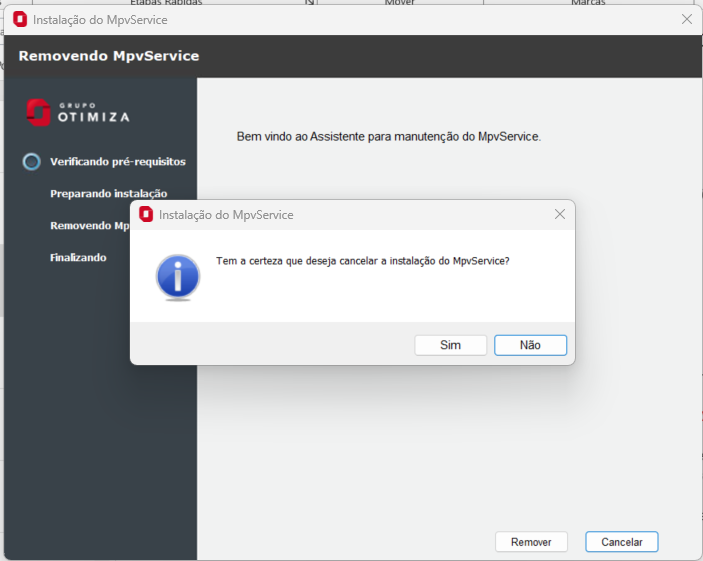Click the 'Tem a certeza' question text
The image size is (703, 561).
click(363, 261)
